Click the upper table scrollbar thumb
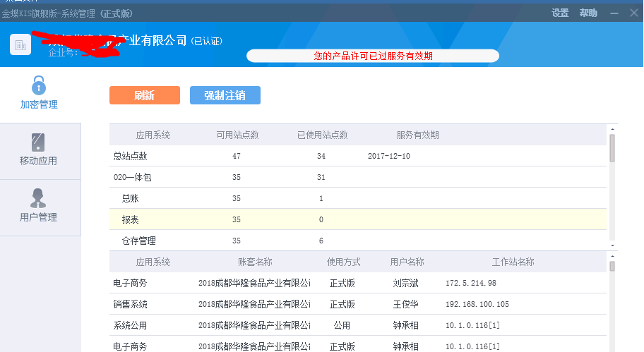 point(612,147)
